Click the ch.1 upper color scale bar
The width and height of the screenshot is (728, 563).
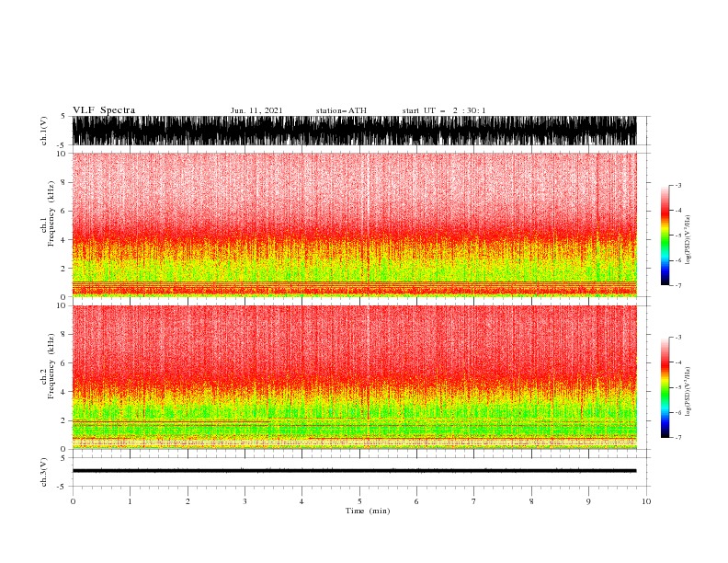point(665,236)
